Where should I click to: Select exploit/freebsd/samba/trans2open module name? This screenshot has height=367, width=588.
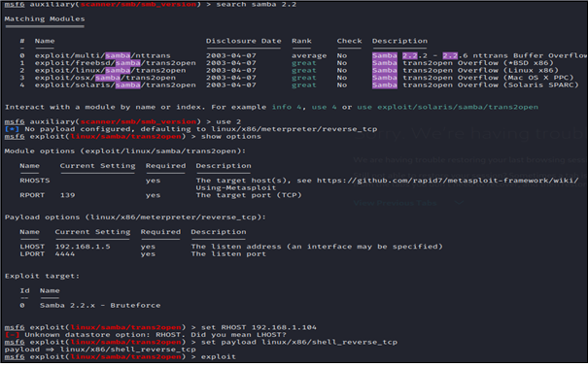click(x=115, y=63)
